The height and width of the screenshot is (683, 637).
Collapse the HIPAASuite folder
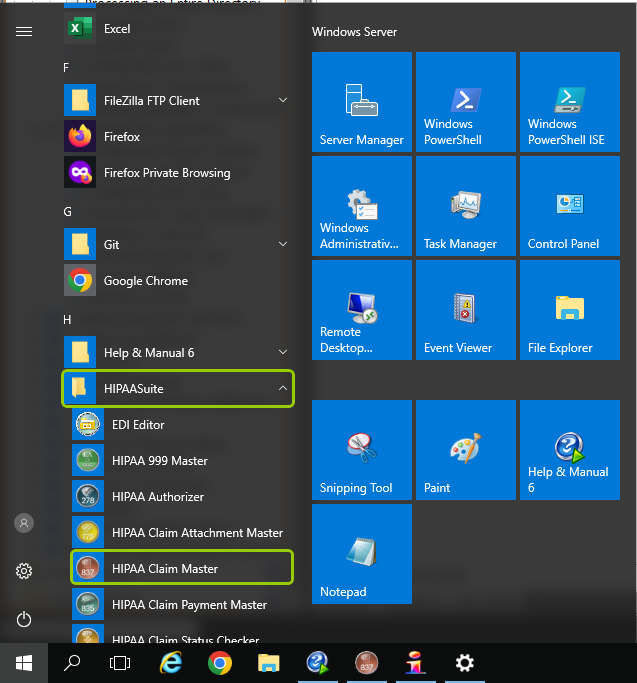[x=178, y=389]
